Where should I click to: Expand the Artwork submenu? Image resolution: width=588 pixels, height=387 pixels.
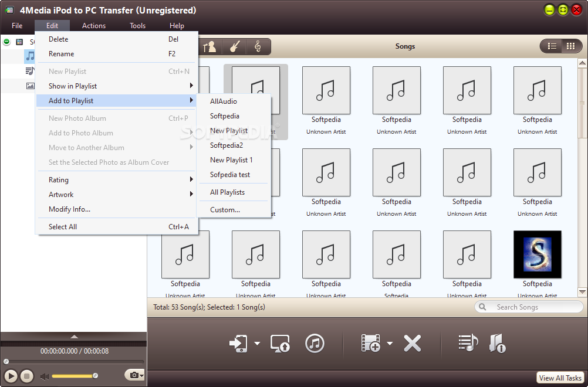116,194
